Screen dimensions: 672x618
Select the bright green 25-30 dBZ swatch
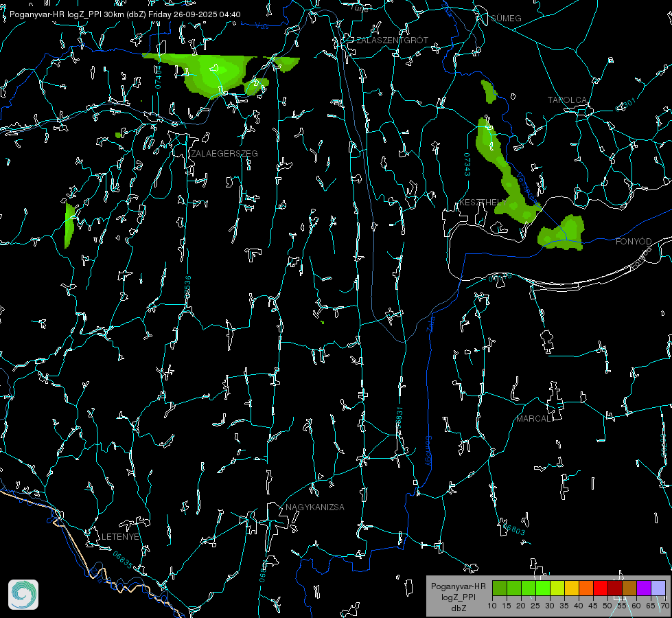543,588
